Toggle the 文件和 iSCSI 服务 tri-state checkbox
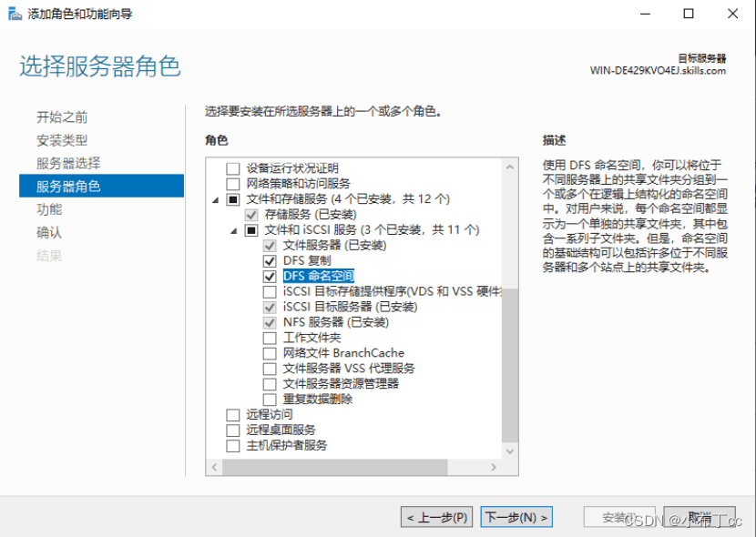 click(251, 230)
